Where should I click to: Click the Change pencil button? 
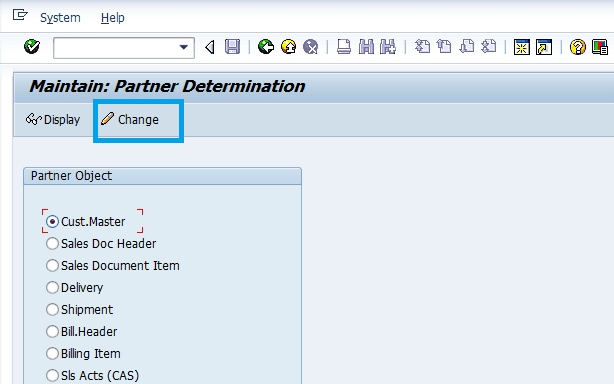click(x=130, y=119)
